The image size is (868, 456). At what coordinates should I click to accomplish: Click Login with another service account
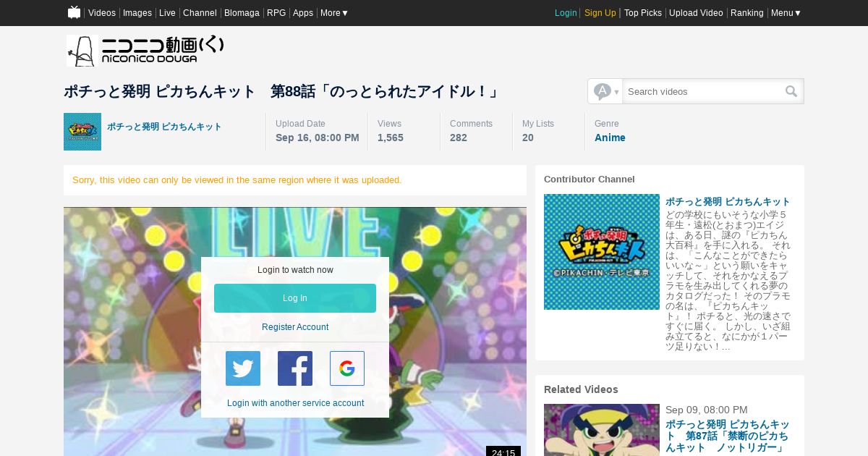[x=295, y=403]
